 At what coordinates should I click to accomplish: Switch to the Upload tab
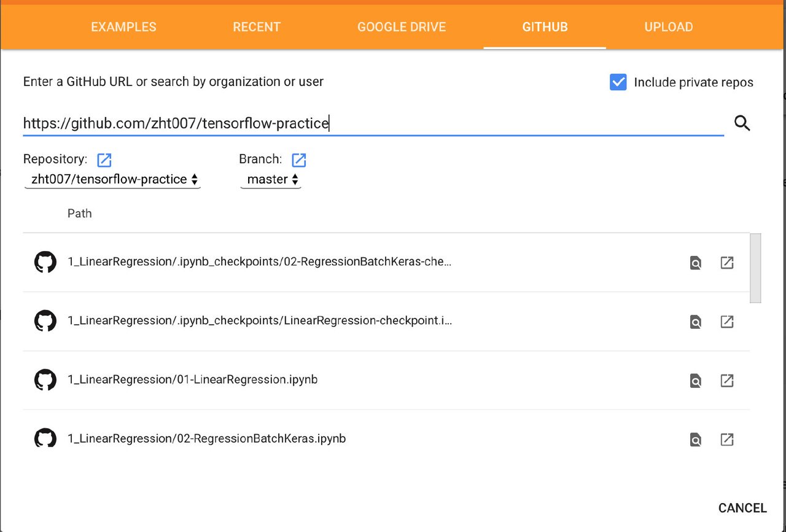(669, 27)
